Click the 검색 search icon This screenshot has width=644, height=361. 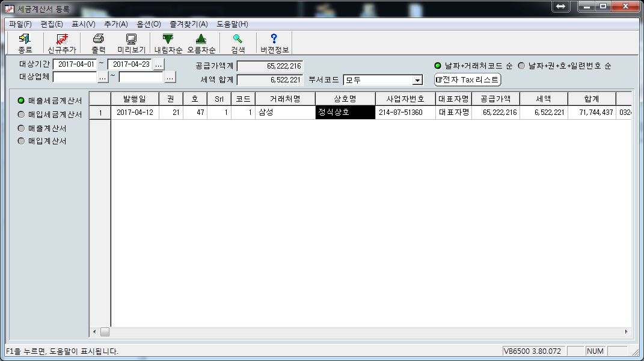pyautogui.click(x=238, y=43)
